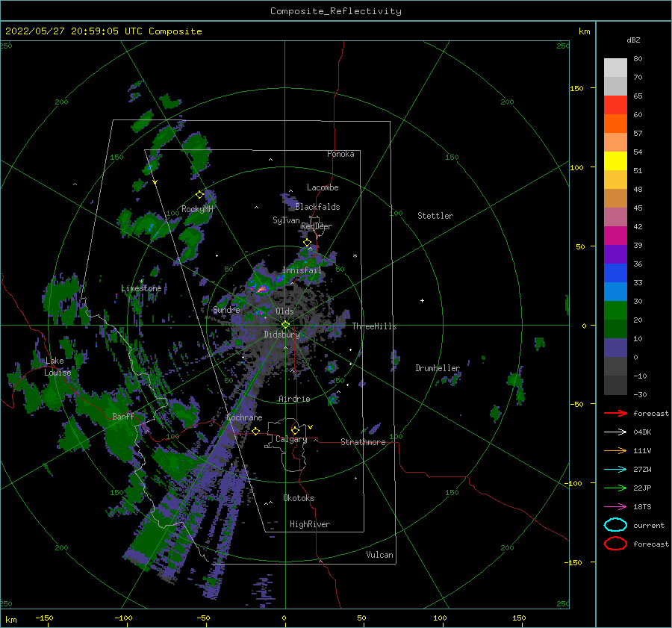
Task: Click the Innisfail label
Action: click(x=302, y=270)
